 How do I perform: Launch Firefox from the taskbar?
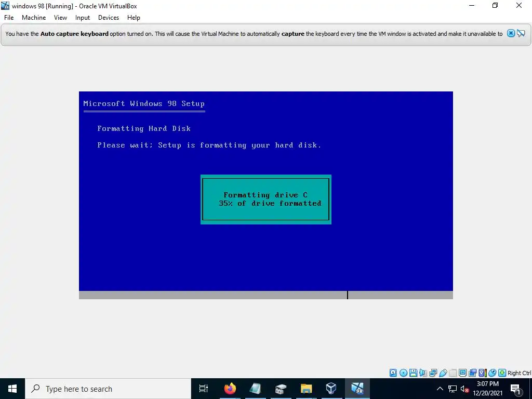[230, 389]
